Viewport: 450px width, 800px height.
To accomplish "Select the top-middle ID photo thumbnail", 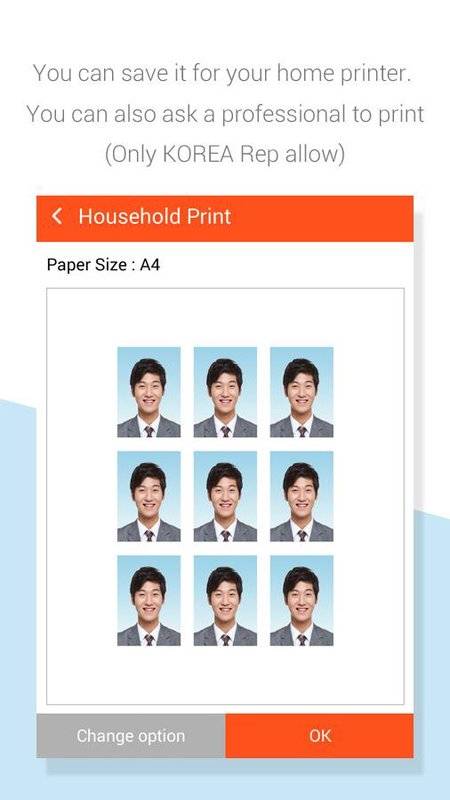I will (x=225, y=392).
